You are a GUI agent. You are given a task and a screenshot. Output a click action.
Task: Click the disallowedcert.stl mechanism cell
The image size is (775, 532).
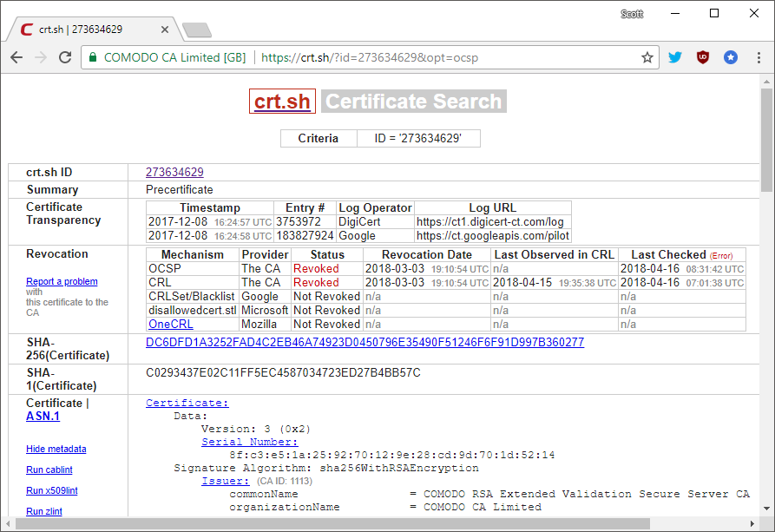tap(193, 311)
